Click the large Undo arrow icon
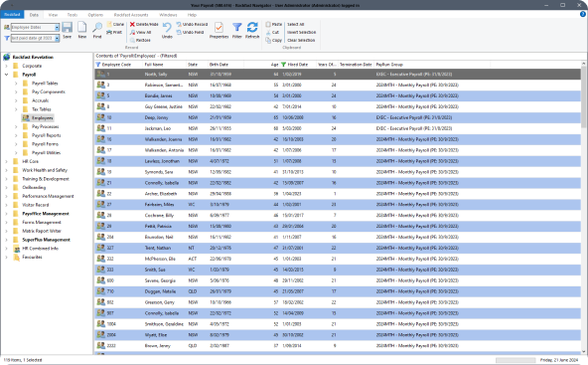The height and width of the screenshot is (365, 588). [167, 28]
